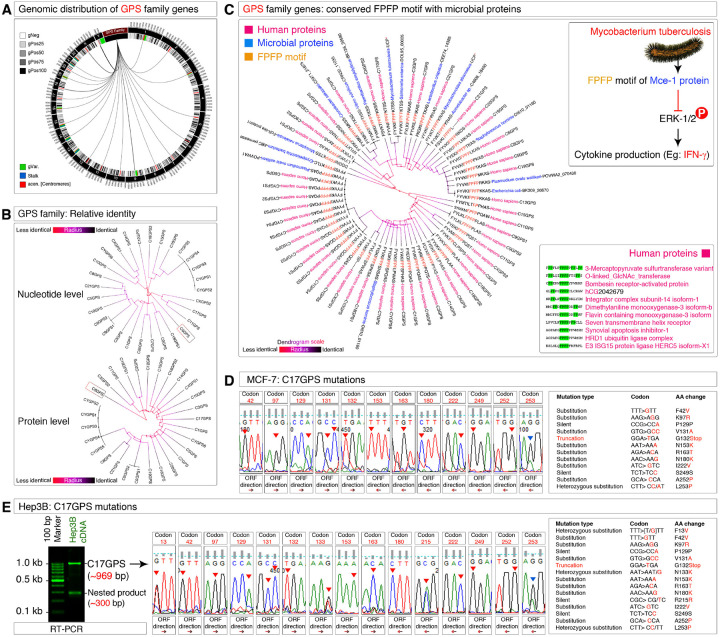Screen dimensions: 720x637
Task: Select the green gvar legend swatch
Action: tap(22, 167)
